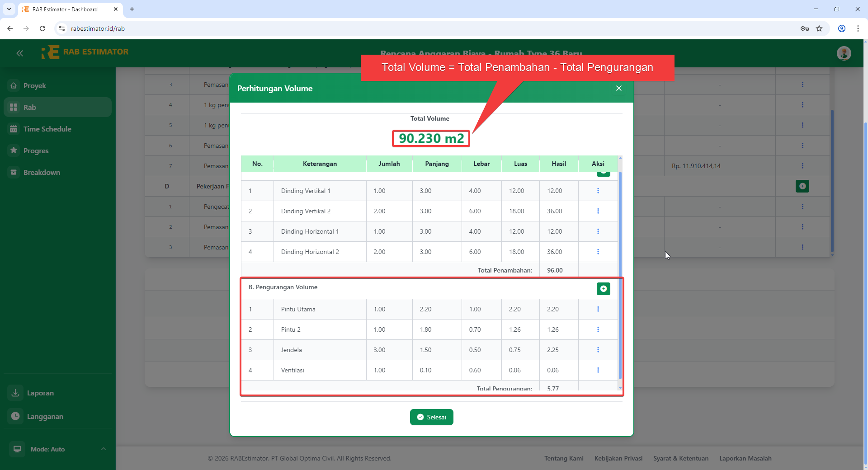Viewport: 868px width, 470px height.
Task: Close the Perhitungan Volume dialog
Action: pyautogui.click(x=618, y=89)
